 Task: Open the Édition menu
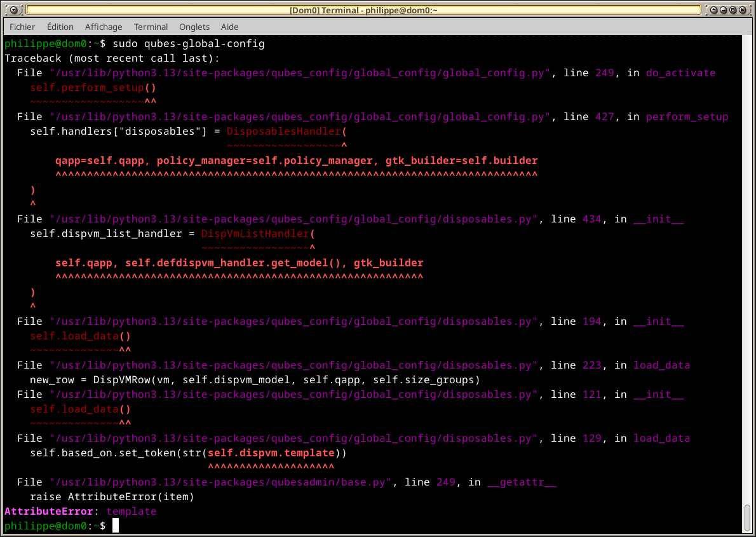[60, 27]
